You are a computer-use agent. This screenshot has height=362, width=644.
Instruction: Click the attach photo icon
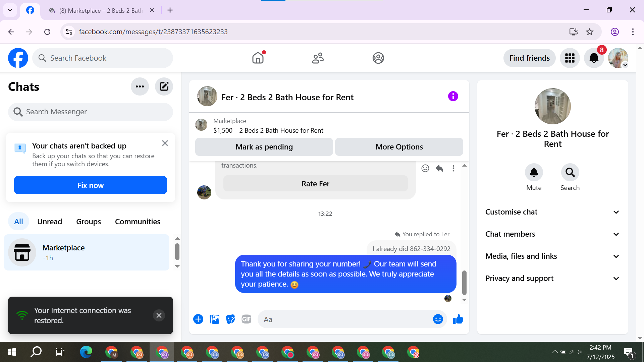click(214, 319)
